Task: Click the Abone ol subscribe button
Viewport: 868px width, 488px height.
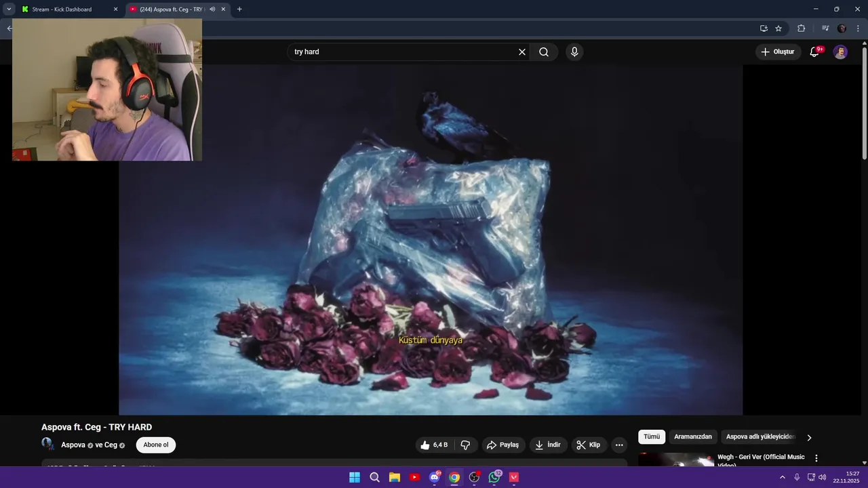Action: 156,445
